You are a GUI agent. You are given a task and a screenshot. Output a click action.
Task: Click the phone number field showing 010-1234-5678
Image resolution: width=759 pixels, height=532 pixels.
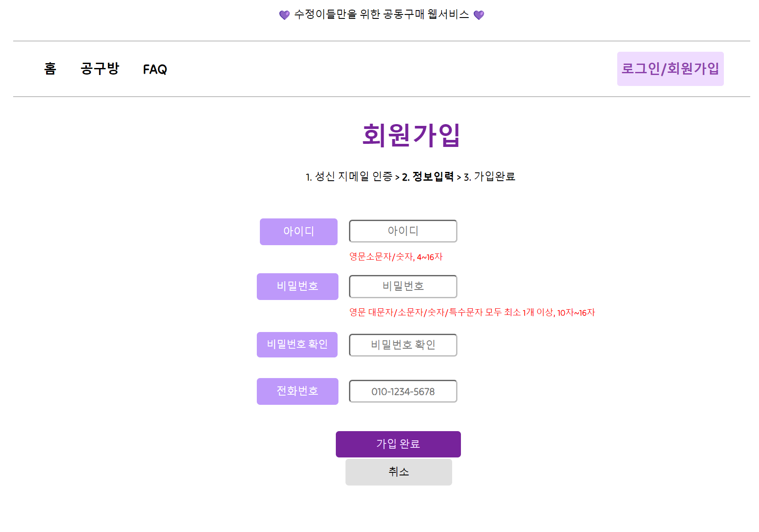click(x=403, y=391)
